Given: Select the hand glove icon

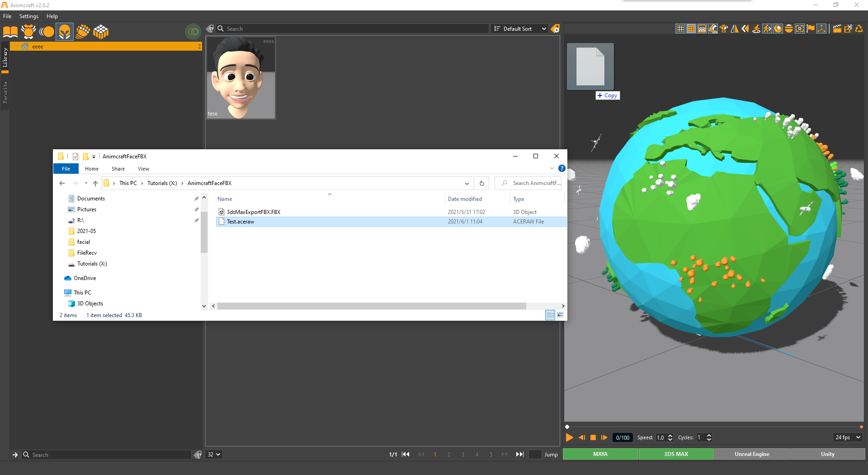Looking at the screenshot, I should (x=83, y=32).
